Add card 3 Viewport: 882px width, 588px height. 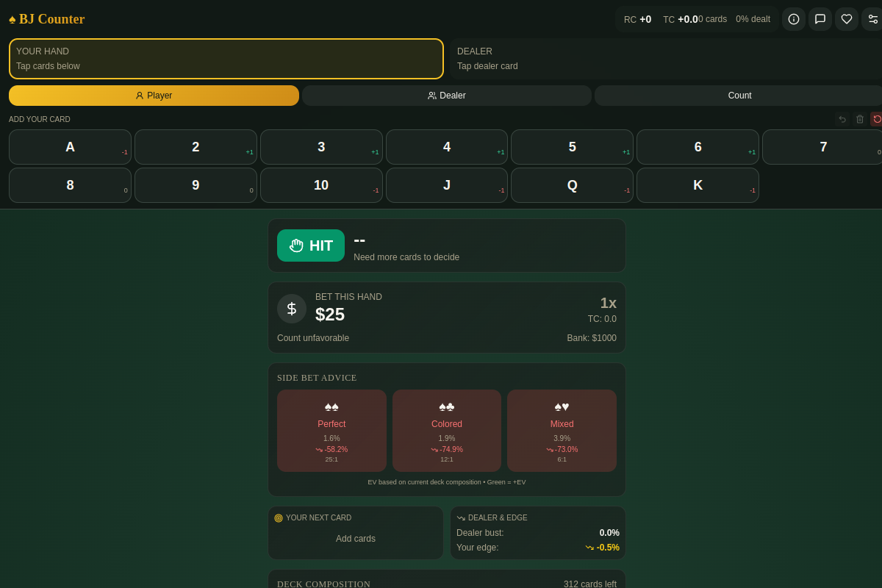(x=321, y=147)
